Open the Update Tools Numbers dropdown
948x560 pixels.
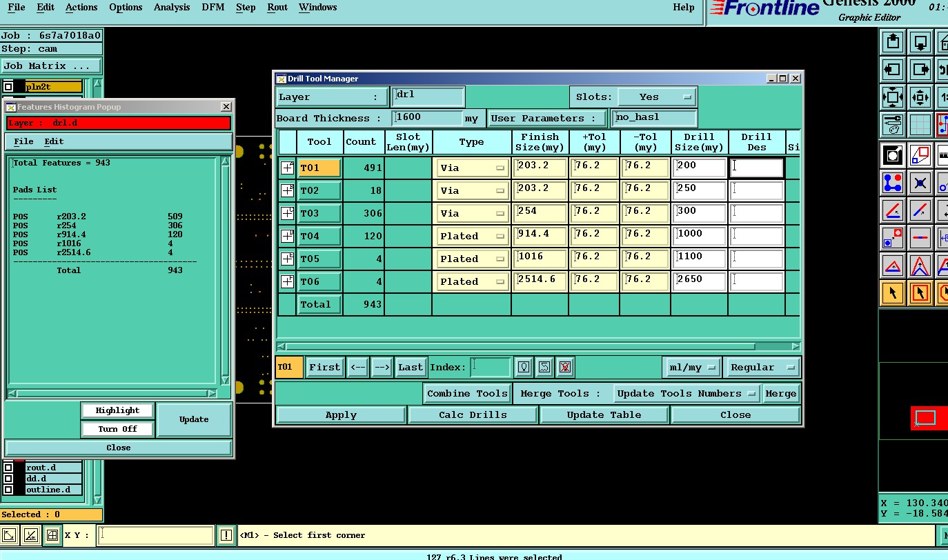coord(687,394)
